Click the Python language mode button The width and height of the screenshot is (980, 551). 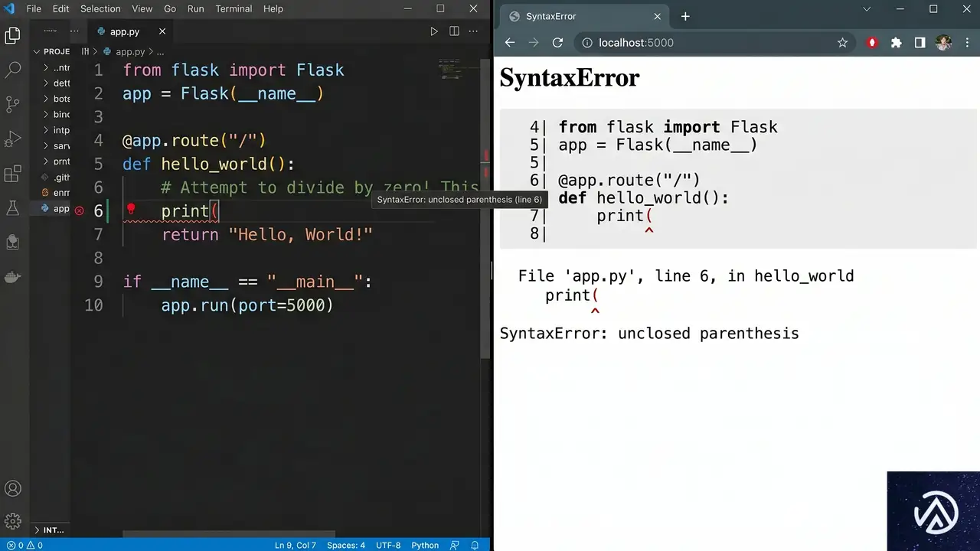click(425, 545)
